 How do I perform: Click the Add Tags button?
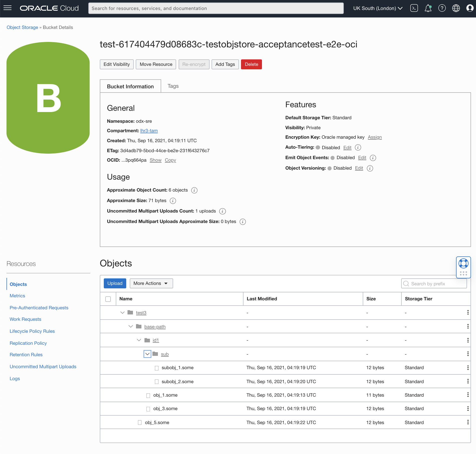[x=225, y=64]
